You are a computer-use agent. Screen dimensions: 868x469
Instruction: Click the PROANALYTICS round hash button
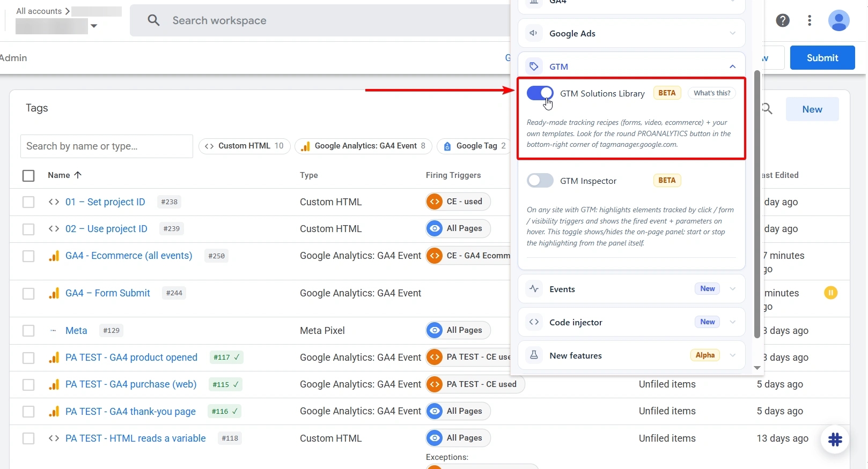(x=835, y=440)
